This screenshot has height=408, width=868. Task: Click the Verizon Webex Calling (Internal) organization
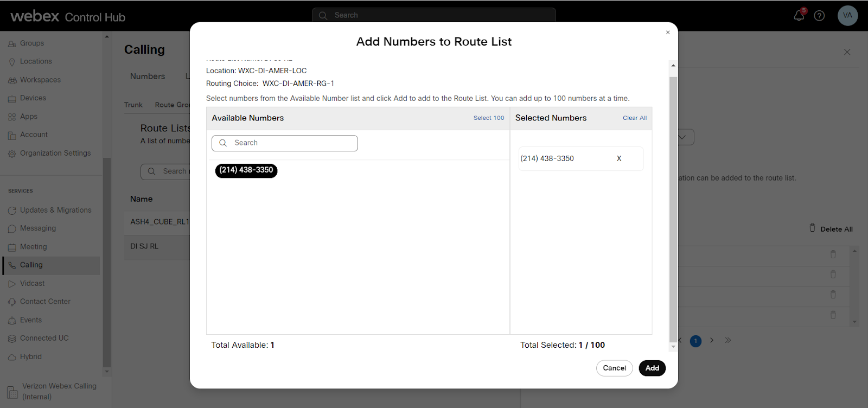52,391
